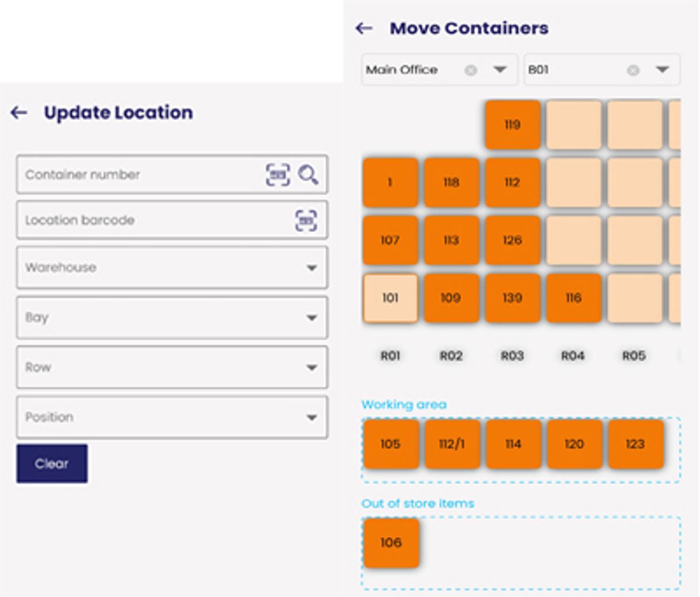The height and width of the screenshot is (597, 700).
Task: Select container 1 in row R01
Action: (390, 182)
